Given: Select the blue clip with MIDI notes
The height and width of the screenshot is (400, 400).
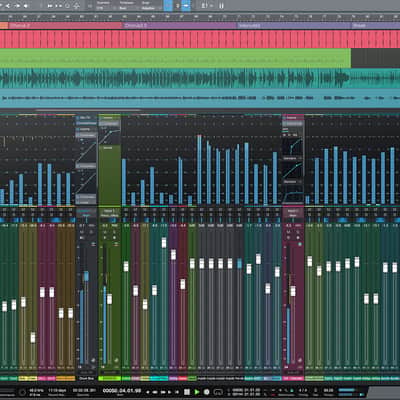Looking at the screenshot, I should (x=200, y=98).
